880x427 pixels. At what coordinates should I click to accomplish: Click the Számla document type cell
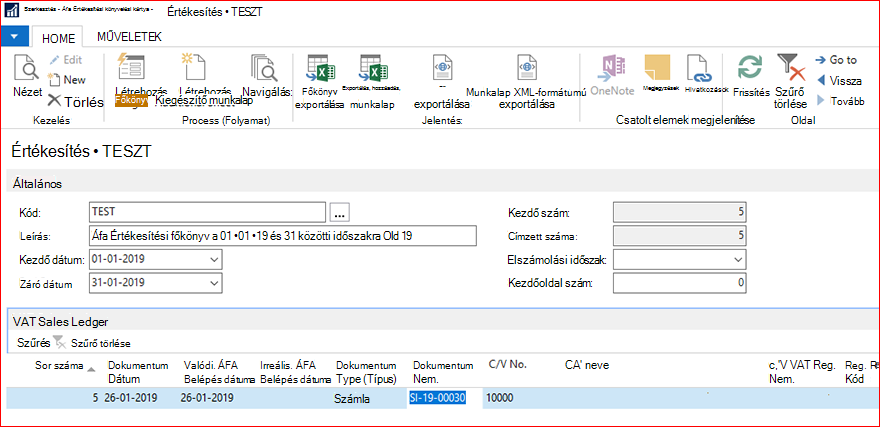(x=351, y=401)
